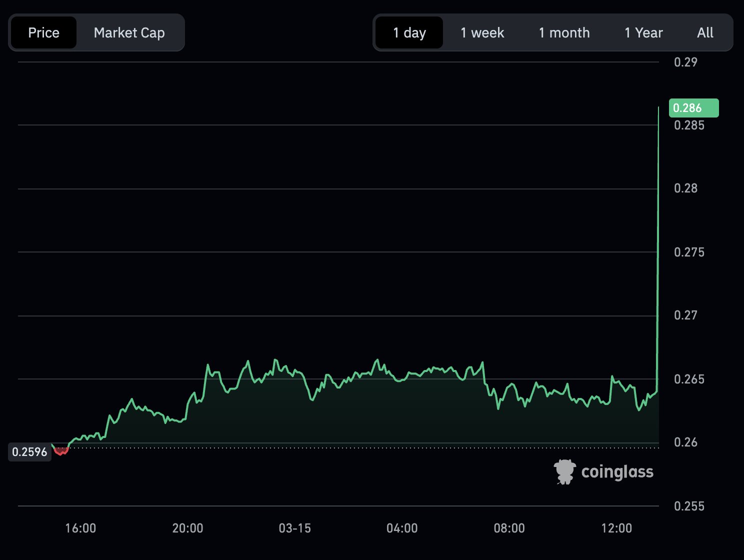Image resolution: width=744 pixels, height=560 pixels.
Task: Switch to the Market Cap tab
Action: click(129, 33)
